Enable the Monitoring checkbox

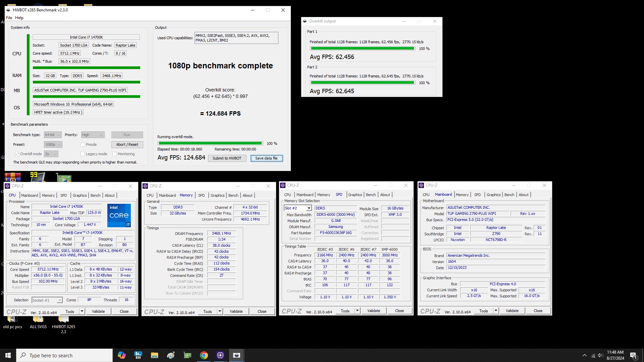pyautogui.click(x=114, y=154)
